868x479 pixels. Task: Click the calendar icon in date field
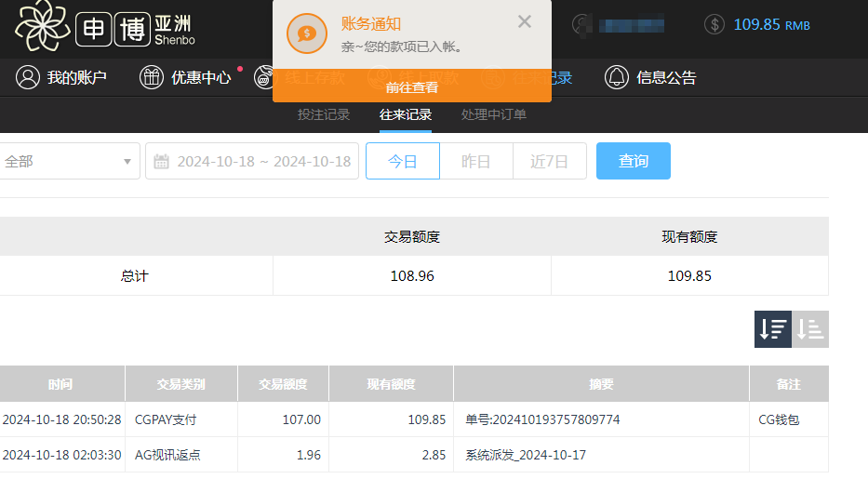161,162
